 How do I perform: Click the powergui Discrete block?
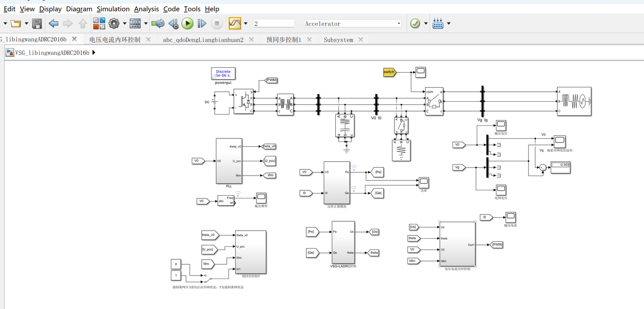(x=223, y=73)
